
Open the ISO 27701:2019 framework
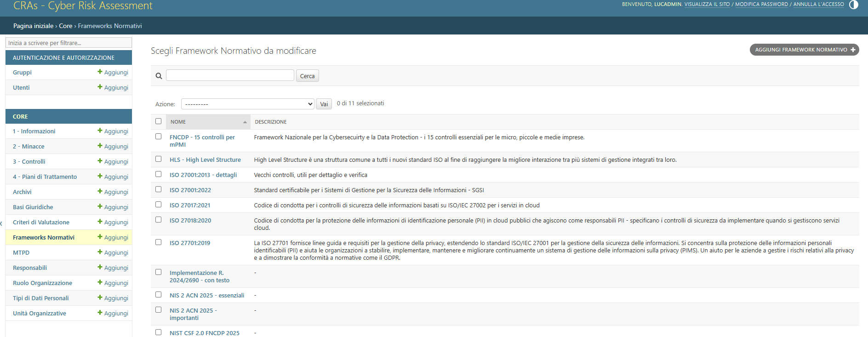pos(190,243)
